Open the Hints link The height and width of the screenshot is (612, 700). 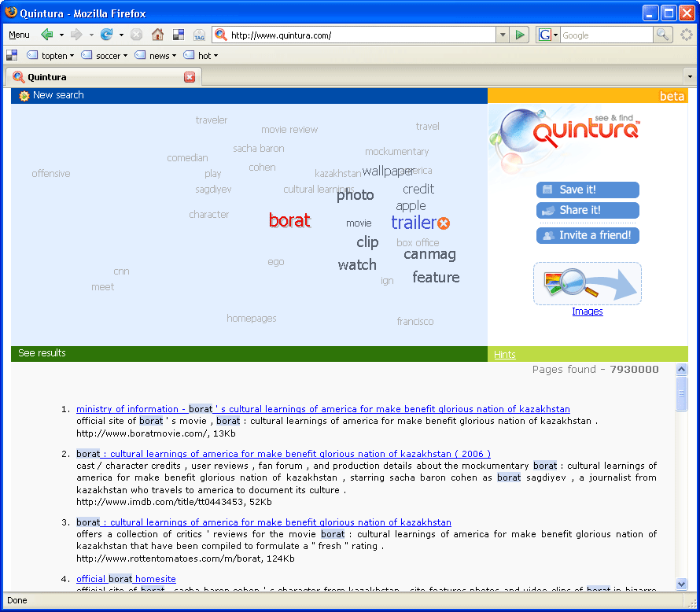click(x=504, y=355)
